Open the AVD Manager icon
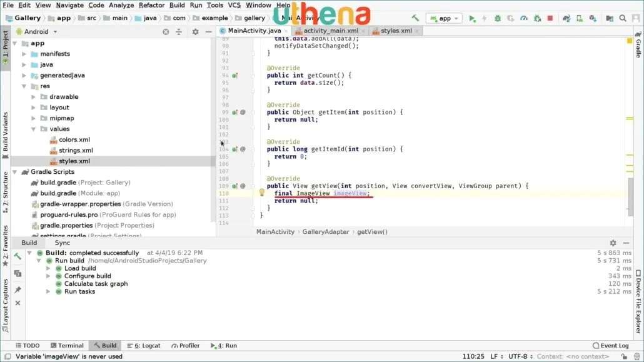This screenshot has width=644, height=362. 580,19
